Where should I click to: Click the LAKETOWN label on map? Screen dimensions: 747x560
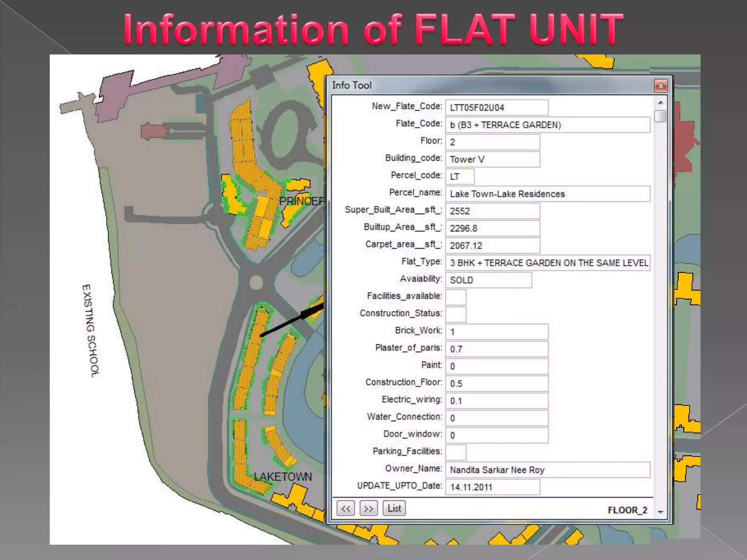pos(283,477)
